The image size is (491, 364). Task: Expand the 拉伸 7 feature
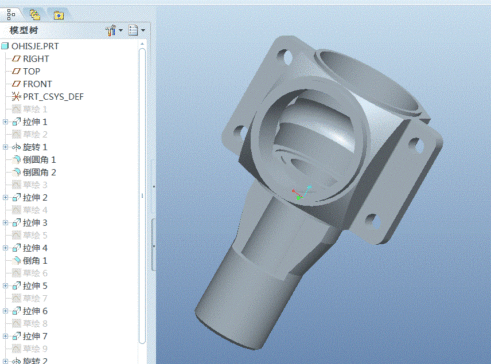click(5, 336)
